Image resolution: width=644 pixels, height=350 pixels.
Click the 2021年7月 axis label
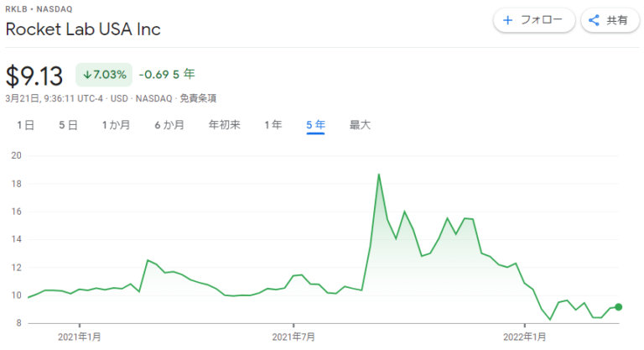(293, 337)
